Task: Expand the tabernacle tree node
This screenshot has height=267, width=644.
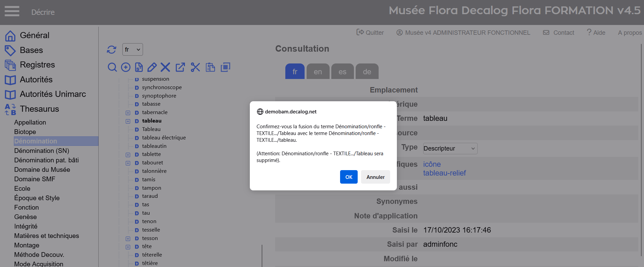Action: (128, 113)
